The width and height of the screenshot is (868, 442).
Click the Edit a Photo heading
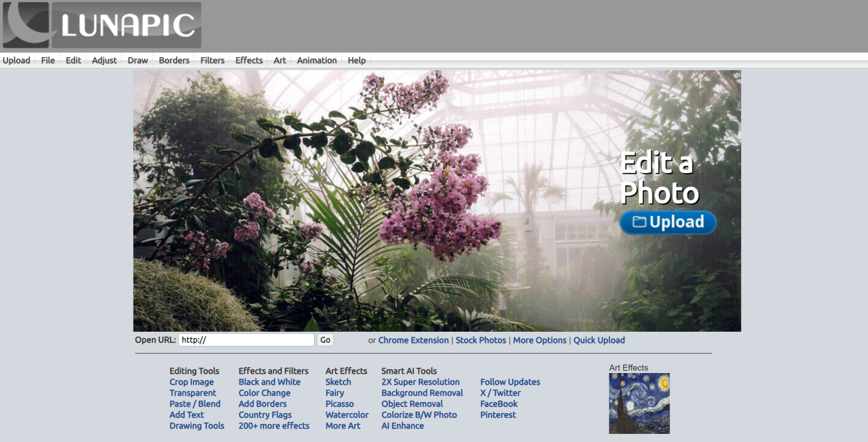[x=659, y=178]
